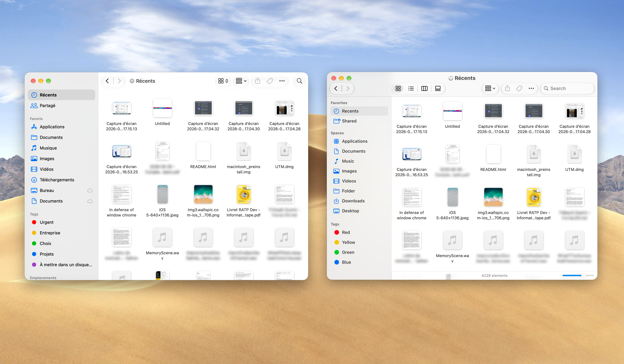Click back arrow in left Finder window

point(107,81)
